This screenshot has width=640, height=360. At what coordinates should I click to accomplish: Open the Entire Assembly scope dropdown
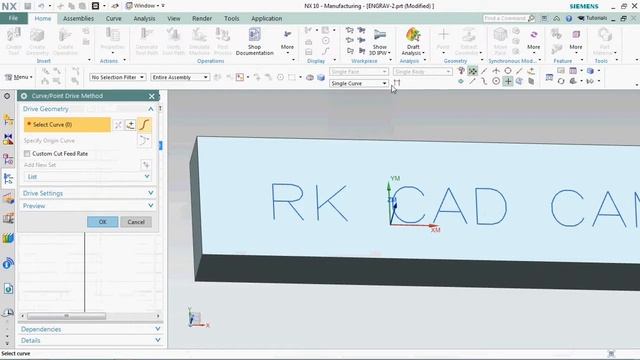[x=180, y=77]
